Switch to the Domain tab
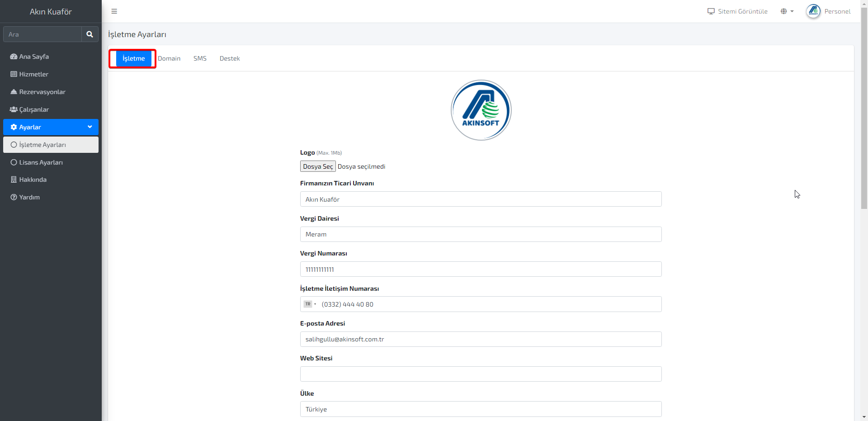The width and height of the screenshot is (868, 421). click(169, 58)
